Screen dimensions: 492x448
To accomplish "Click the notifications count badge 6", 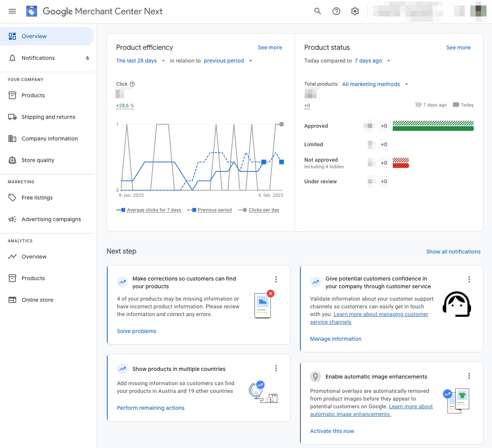I will (x=88, y=58).
